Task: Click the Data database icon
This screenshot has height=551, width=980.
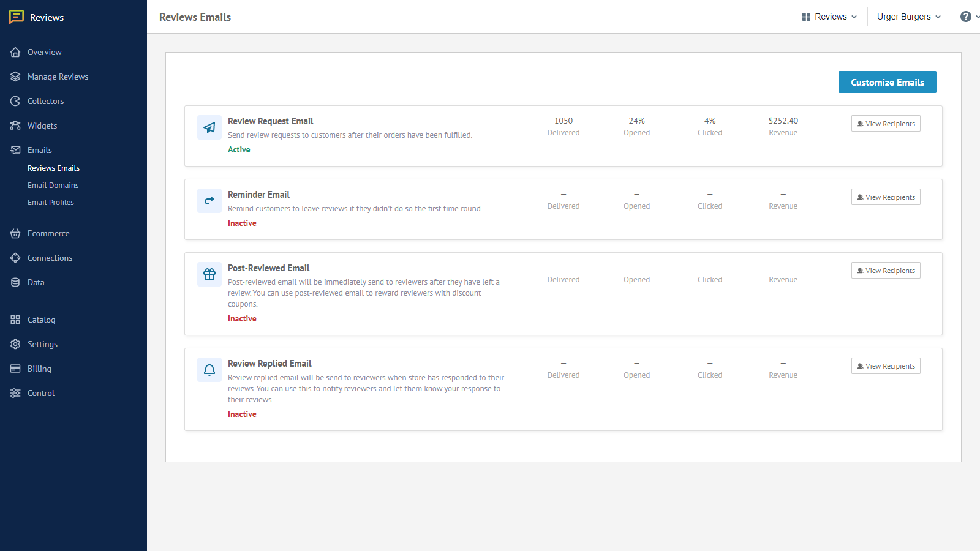Action: click(15, 282)
